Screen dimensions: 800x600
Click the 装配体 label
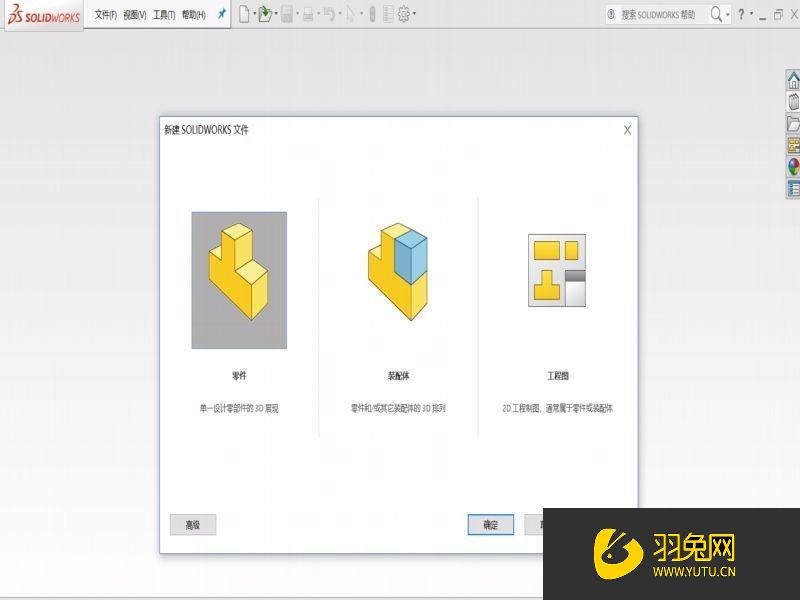[x=398, y=376]
